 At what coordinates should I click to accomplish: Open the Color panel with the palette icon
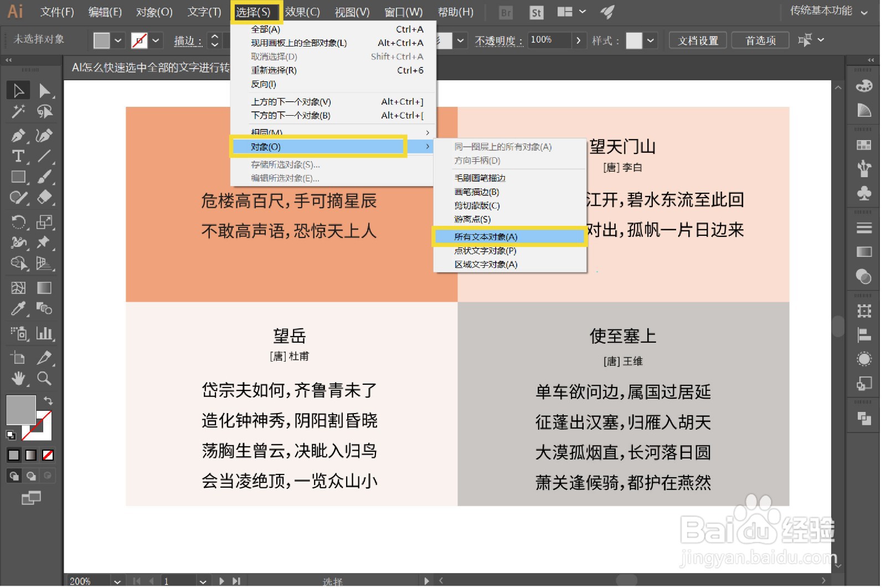click(x=863, y=85)
